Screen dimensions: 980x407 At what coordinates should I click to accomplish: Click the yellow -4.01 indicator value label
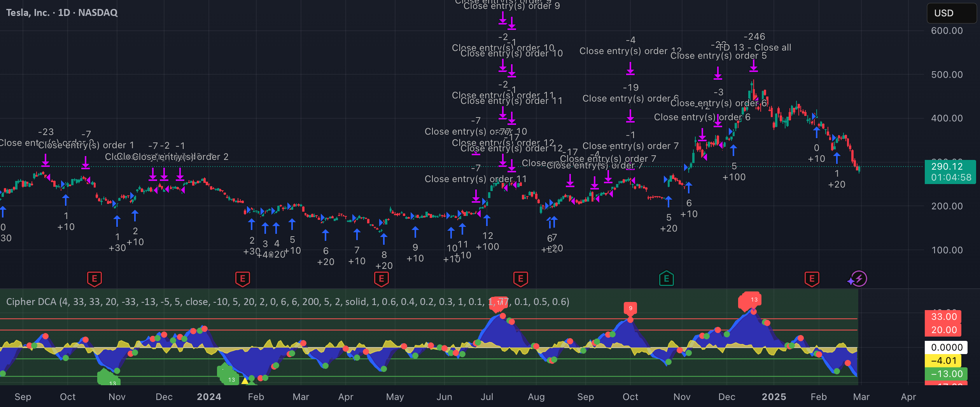[943, 360]
